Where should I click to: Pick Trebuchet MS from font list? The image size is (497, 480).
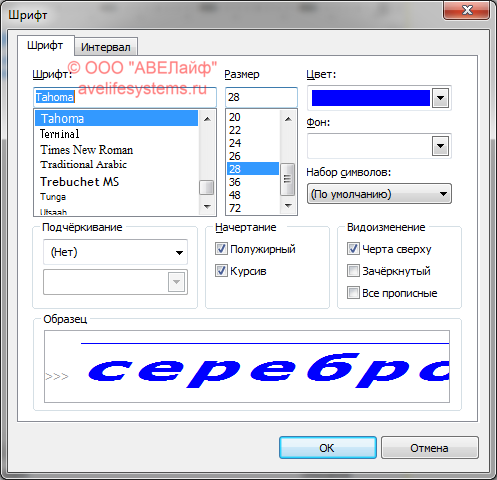click(116, 182)
